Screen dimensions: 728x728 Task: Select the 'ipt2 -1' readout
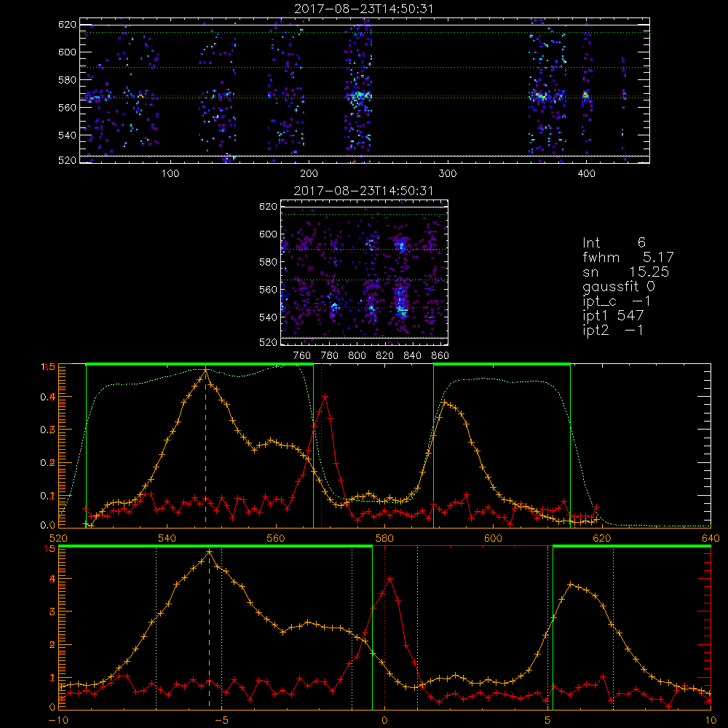pyautogui.click(x=613, y=330)
